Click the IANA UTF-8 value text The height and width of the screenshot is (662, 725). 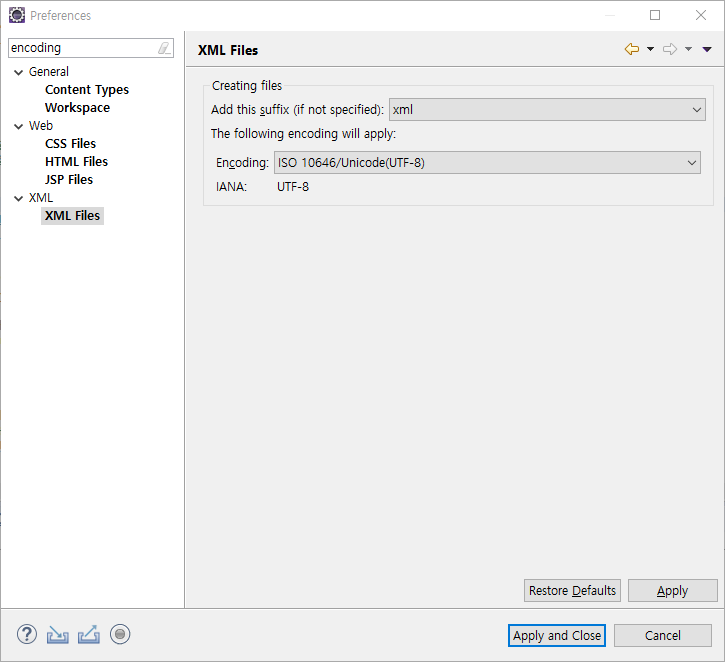tap(293, 187)
